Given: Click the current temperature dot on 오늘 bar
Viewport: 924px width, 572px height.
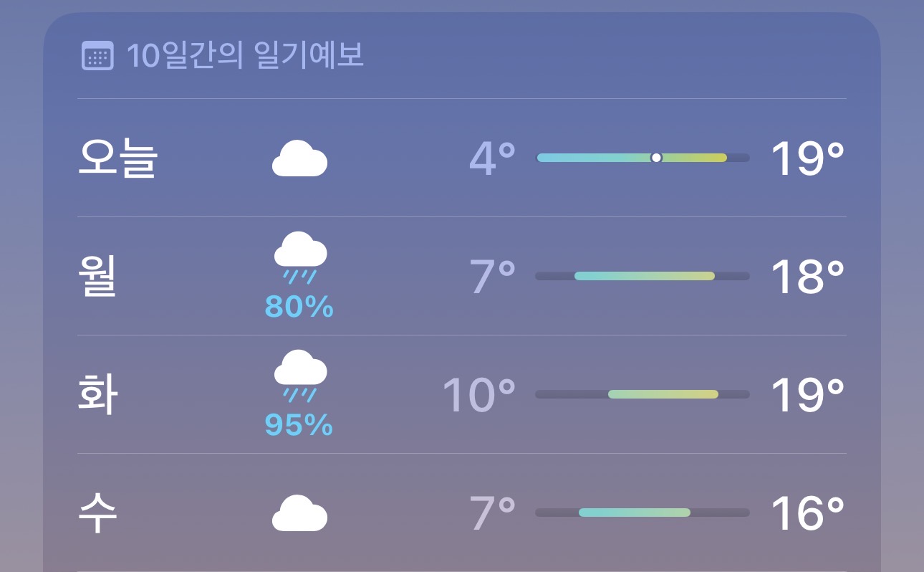Looking at the screenshot, I should [x=656, y=158].
